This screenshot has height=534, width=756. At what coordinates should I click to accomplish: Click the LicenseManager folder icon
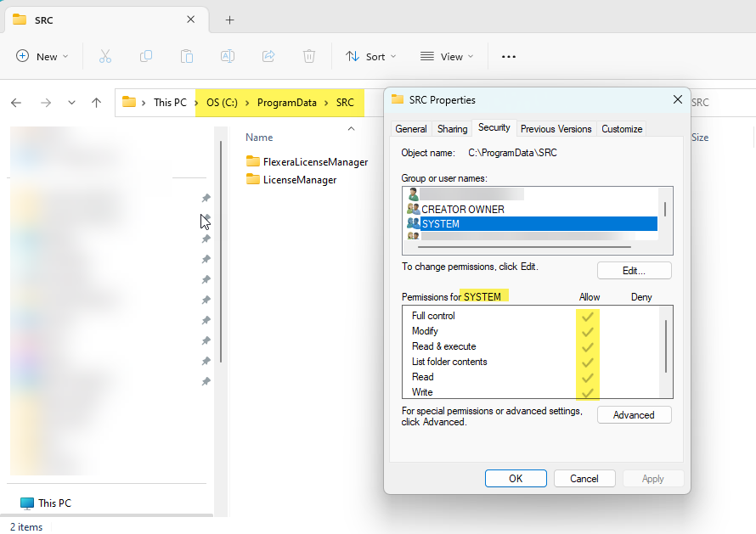[252, 179]
